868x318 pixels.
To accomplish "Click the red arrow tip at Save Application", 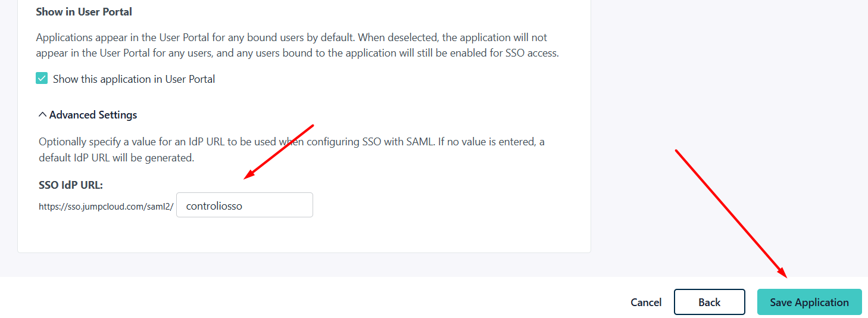I will [785, 276].
